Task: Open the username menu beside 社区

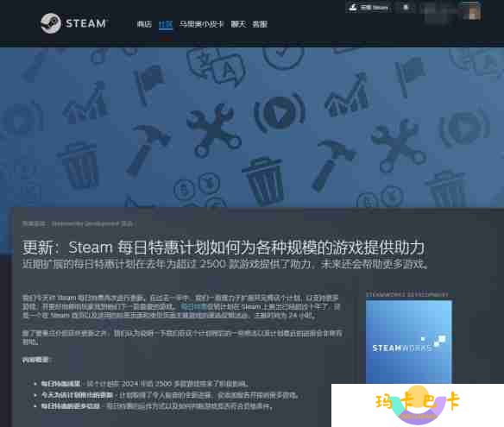Action: 201,24
